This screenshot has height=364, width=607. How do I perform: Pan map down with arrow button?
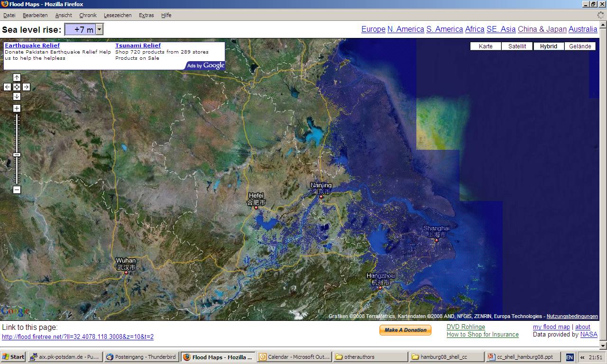pos(17,96)
